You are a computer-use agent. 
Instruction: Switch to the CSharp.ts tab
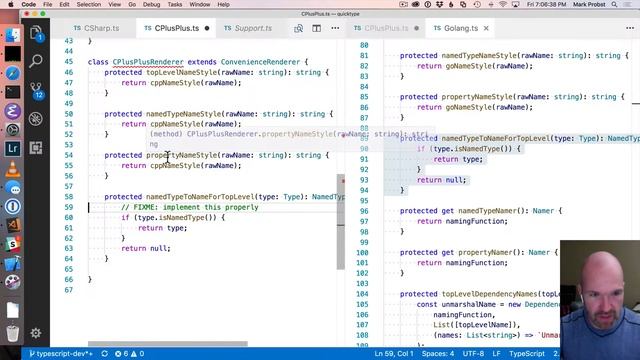pyautogui.click(x=96, y=28)
